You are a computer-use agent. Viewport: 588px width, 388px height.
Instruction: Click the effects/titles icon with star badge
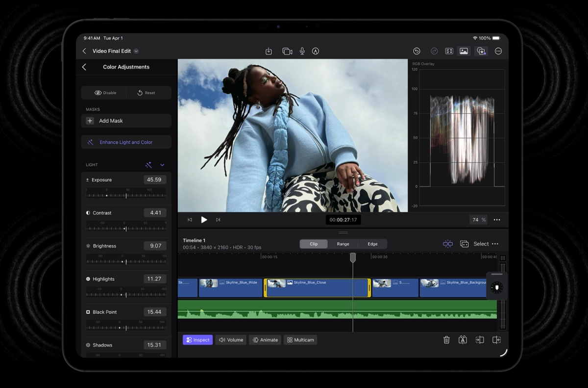(x=481, y=51)
